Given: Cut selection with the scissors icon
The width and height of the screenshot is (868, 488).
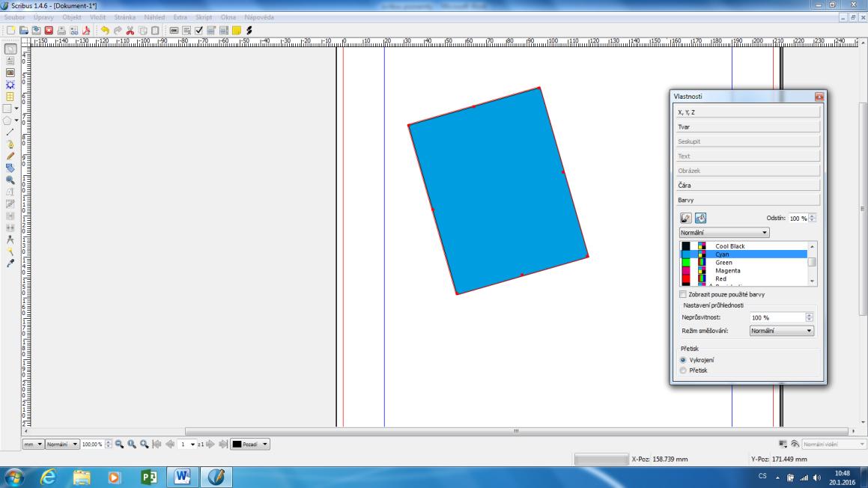Looking at the screenshot, I should pos(130,31).
